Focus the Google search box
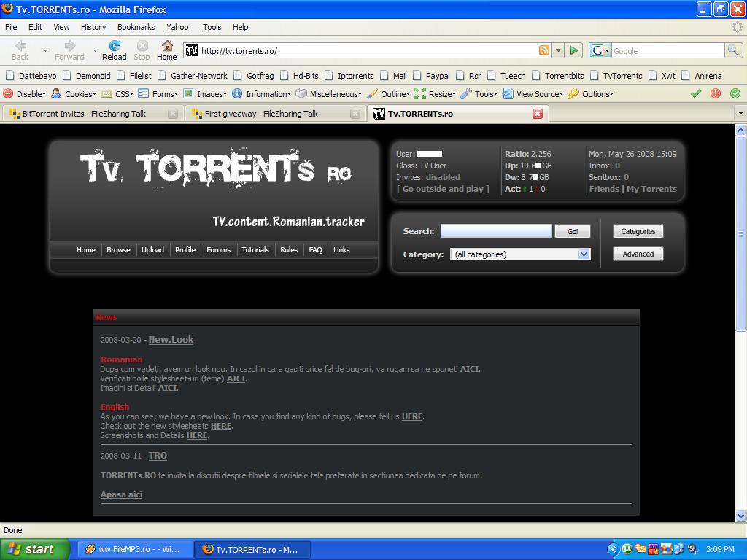 click(x=667, y=50)
